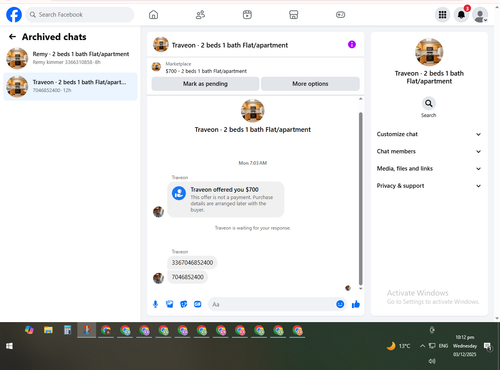The width and height of the screenshot is (500, 370).
Task: Send a thumbs up like
Action: click(356, 304)
